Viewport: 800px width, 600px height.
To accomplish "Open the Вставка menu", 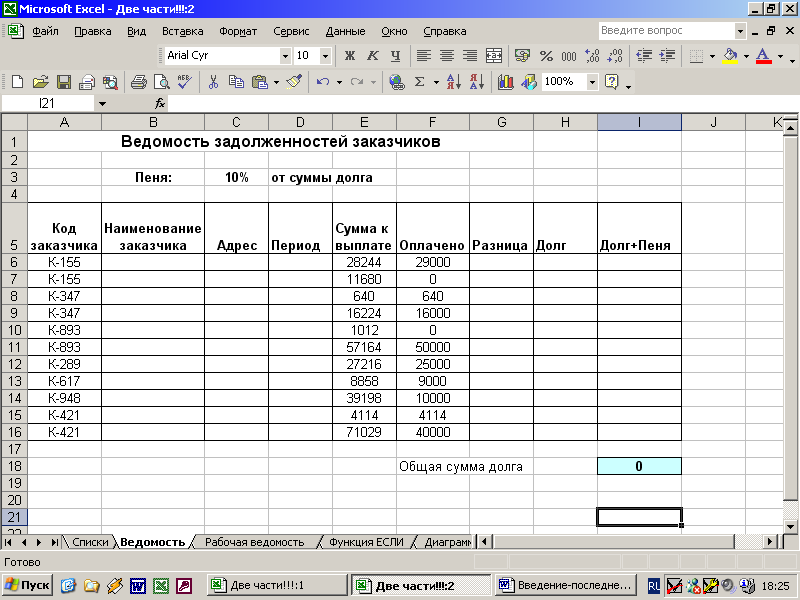I will click(x=182, y=31).
